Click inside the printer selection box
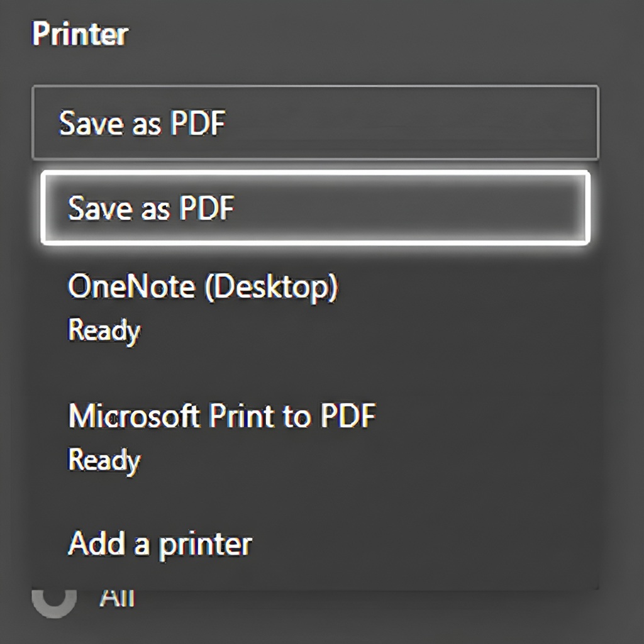 pos(314,123)
